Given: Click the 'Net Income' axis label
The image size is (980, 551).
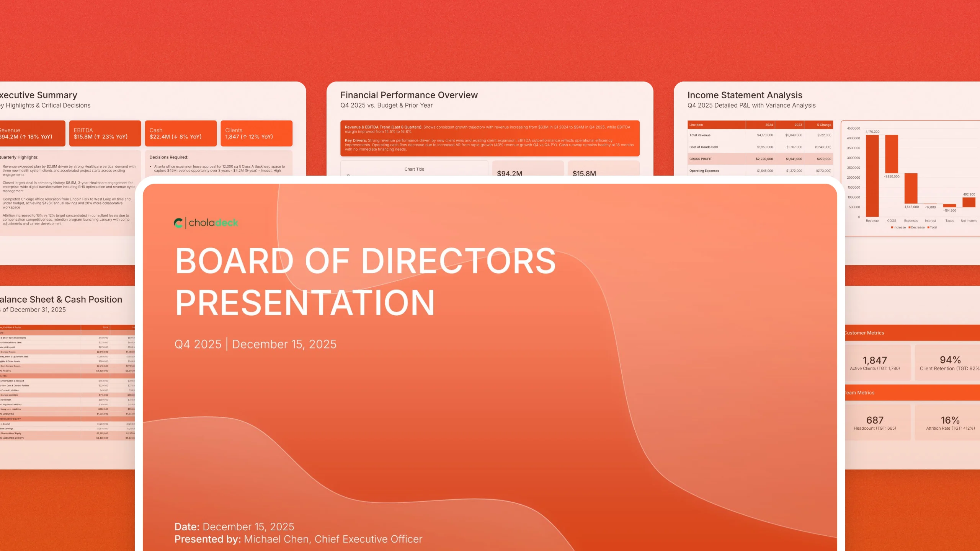Looking at the screenshot, I should (969, 221).
